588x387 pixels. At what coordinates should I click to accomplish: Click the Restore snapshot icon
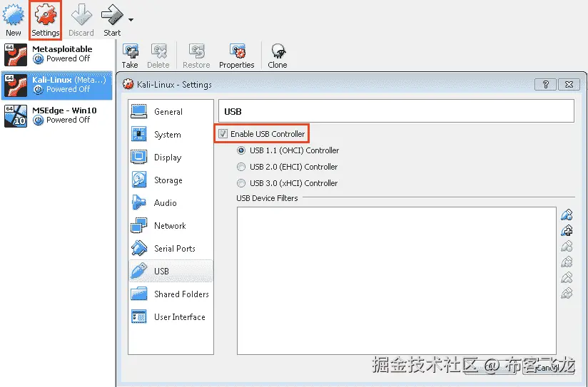pyautogui.click(x=196, y=51)
